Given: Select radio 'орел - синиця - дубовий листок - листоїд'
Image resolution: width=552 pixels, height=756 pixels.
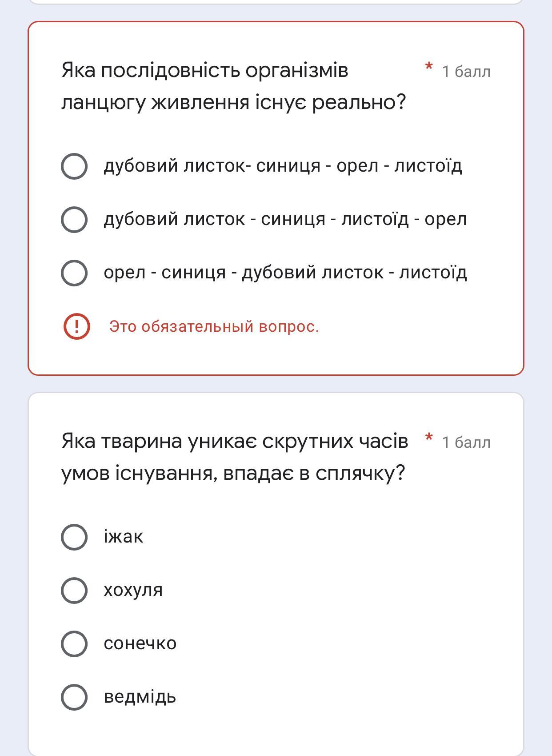Looking at the screenshot, I should point(74,273).
